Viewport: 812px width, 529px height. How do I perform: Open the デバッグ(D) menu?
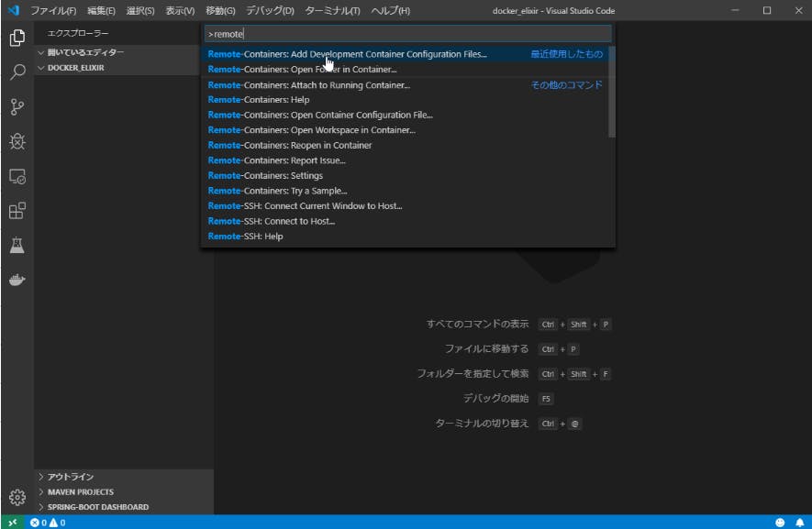tap(270, 10)
